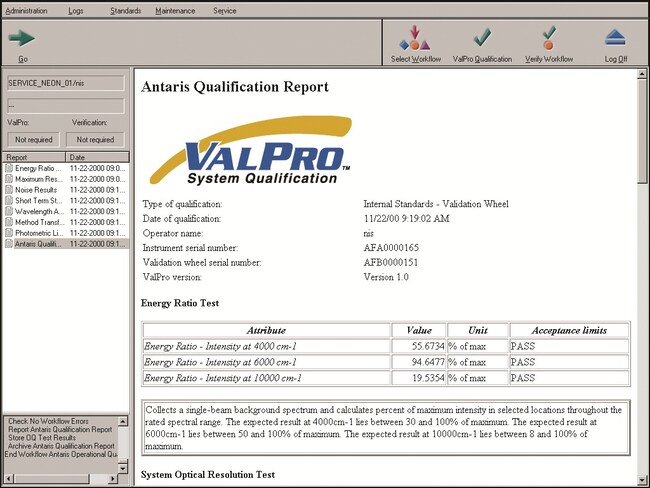
Task: Click Store OQ Test Results log entry
Action: coord(42,437)
